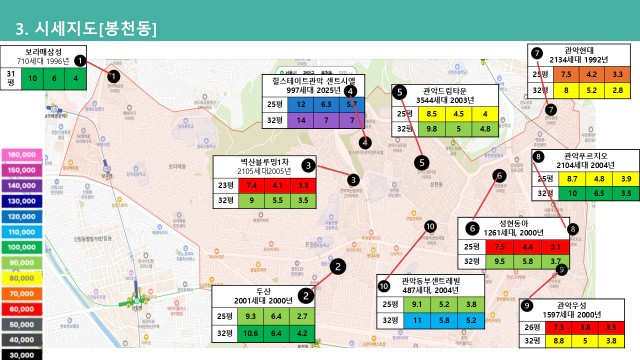Click number 7 badge in 관악현대 header

537,53
